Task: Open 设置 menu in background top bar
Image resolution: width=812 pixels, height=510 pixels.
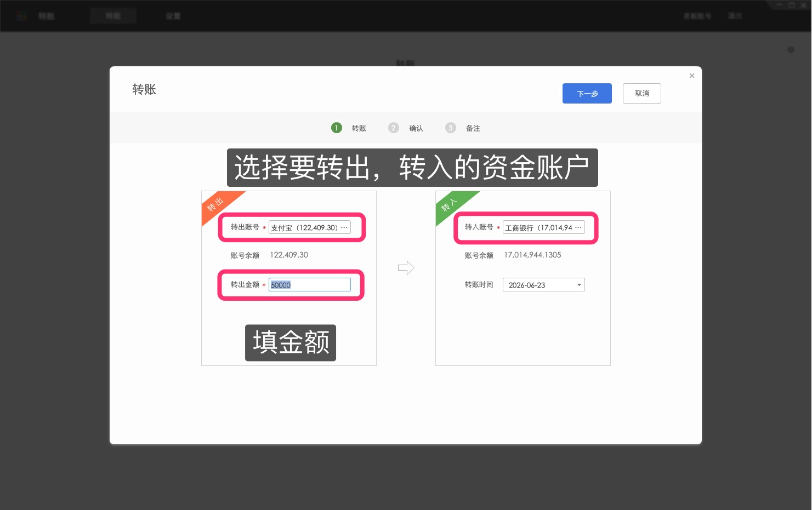Action: 173,16
